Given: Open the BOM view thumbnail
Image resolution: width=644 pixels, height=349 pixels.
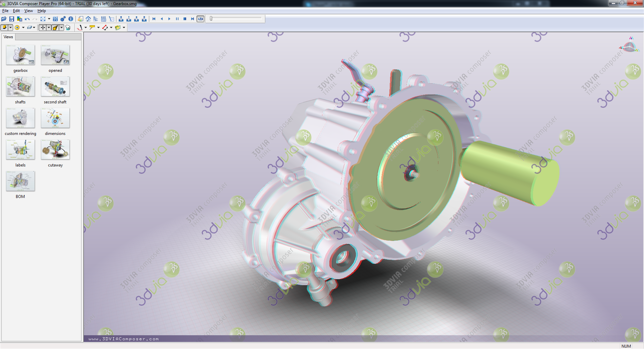Looking at the screenshot, I should point(20,181).
